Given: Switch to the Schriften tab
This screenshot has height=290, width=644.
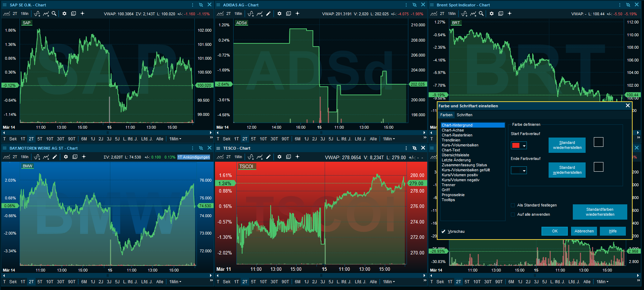Looking at the screenshot, I should (464, 115).
